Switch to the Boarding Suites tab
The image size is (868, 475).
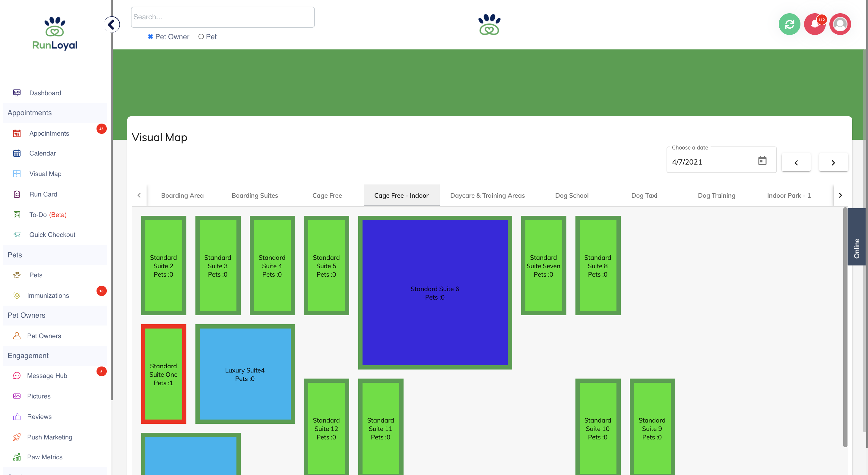[255, 195]
